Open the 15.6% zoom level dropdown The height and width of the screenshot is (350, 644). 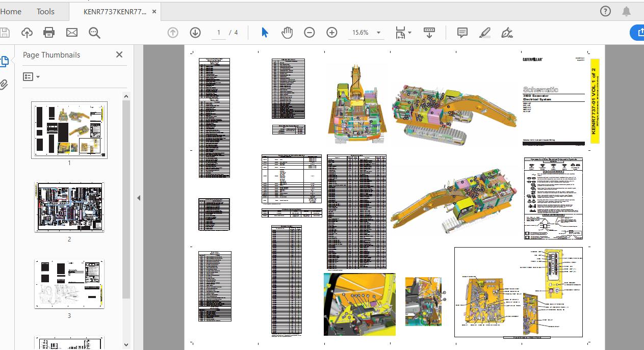pyautogui.click(x=378, y=33)
